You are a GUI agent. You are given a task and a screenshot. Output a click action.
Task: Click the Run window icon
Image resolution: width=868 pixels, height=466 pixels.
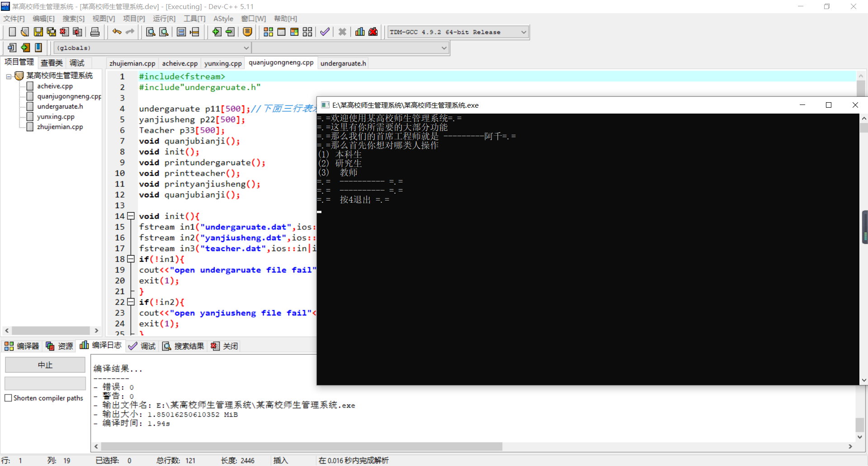click(x=281, y=32)
